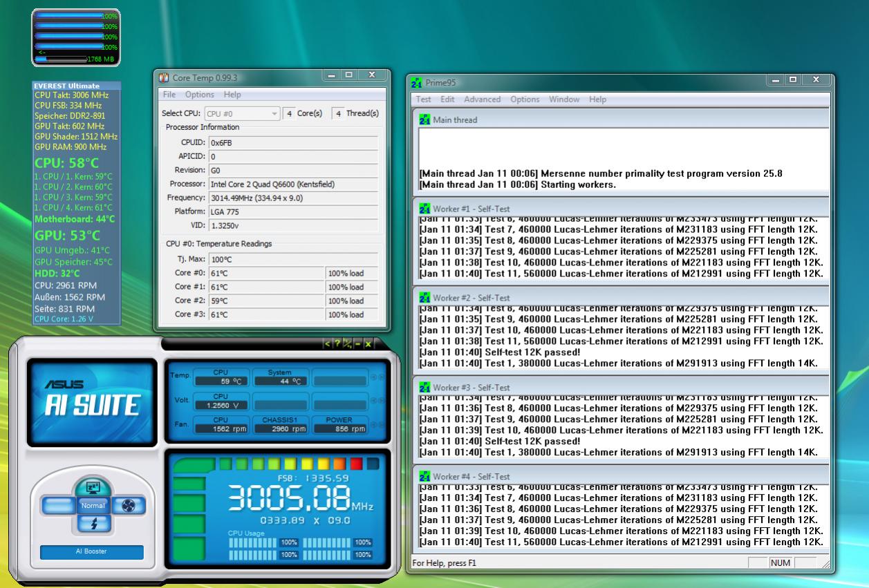Open the Help menu in Prime95
Image resolution: width=869 pixels, height=588 pixels.
coord(598,99)
